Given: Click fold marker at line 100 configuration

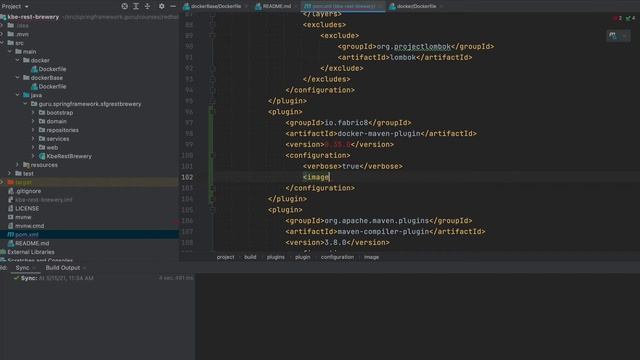Looking at the screenshot, I should (212, 156).
